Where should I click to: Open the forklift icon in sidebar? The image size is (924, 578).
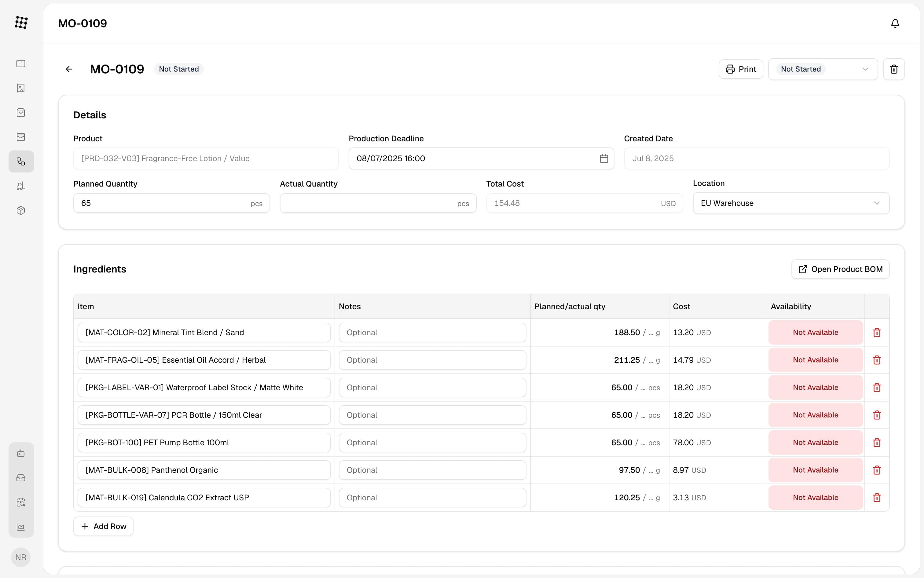(x=21, y=186)
